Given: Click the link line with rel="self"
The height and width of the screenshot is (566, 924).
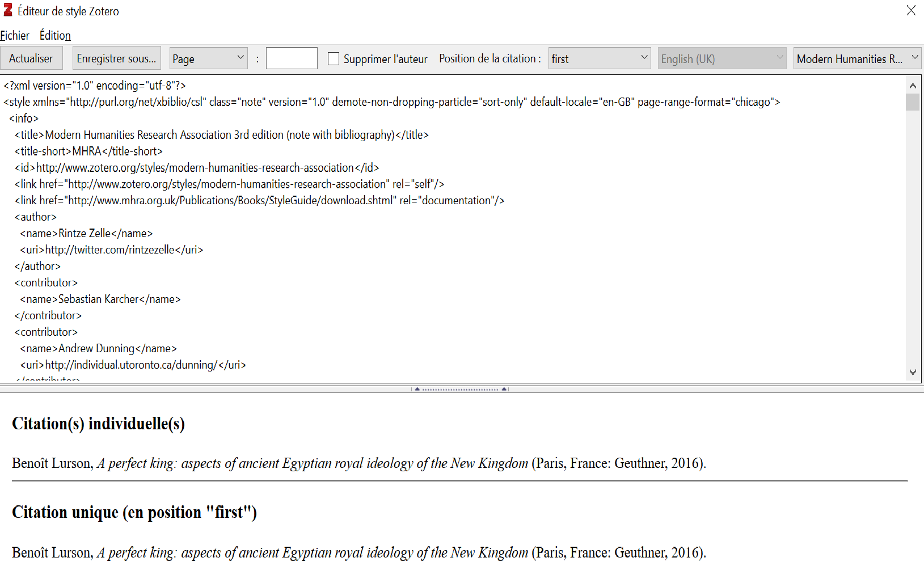Looking at the screenshot, I should [229, 184].
